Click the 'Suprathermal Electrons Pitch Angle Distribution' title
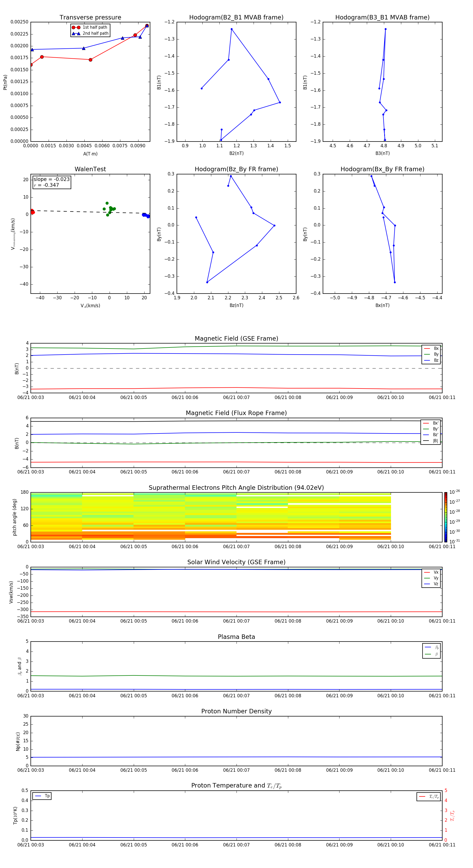 (x=236, y=488)
